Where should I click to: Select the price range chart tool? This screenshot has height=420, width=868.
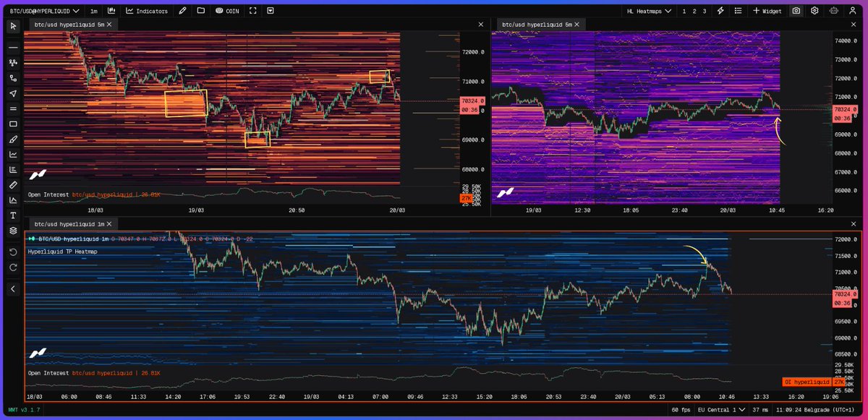[x=13, y=200]
